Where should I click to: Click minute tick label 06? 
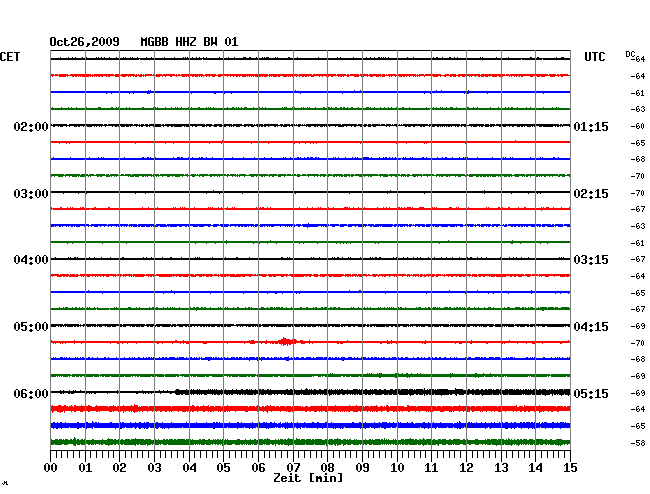point(258,468)
